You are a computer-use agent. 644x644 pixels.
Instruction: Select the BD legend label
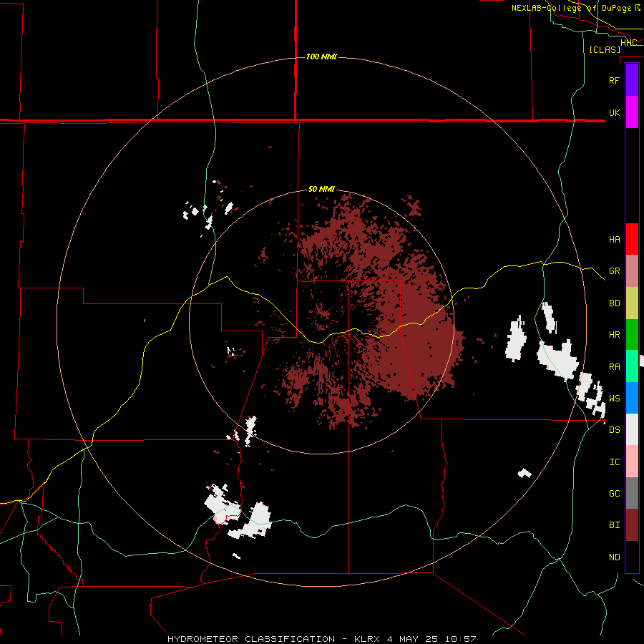[614, 303]
